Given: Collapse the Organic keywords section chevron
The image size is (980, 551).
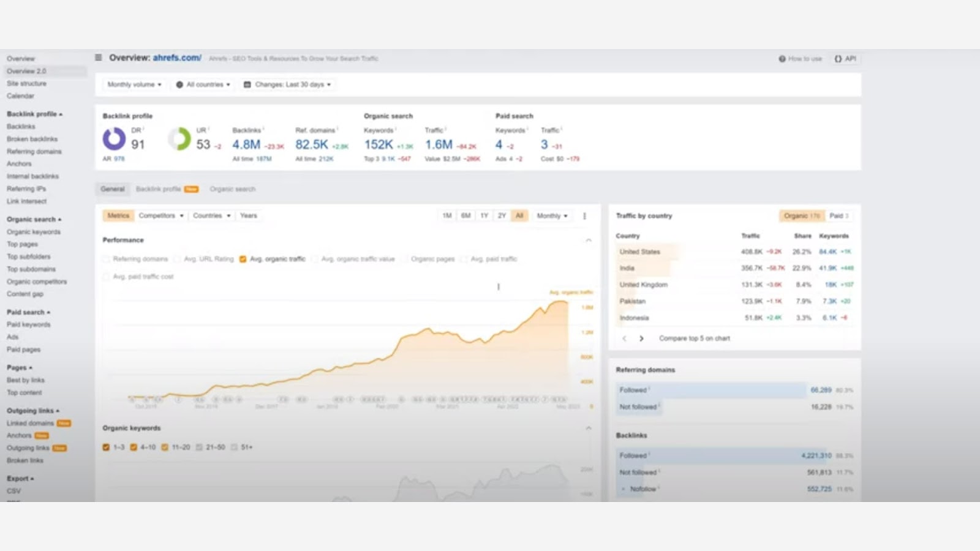Looking at the screenshot, I should click(x=589, y=428).
